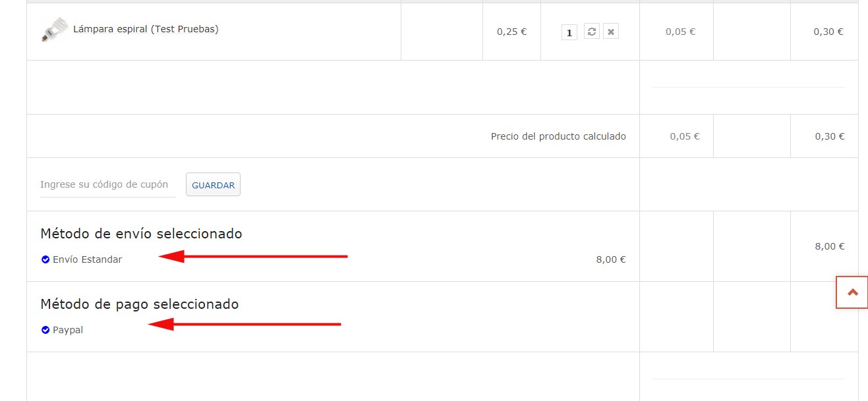The width and height of the screenshot is (868, 401).
Task: Click the Paypal label text
Action: click(x=68, y=330)
